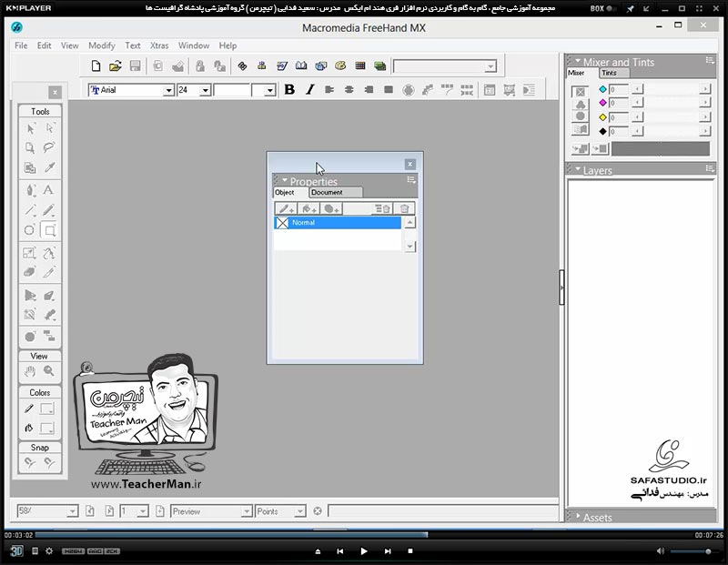This screenshot has width=728, height=565.
Task: Open the color palette toolbar icon
Action: pyautogui.click(x=340, y=66)
